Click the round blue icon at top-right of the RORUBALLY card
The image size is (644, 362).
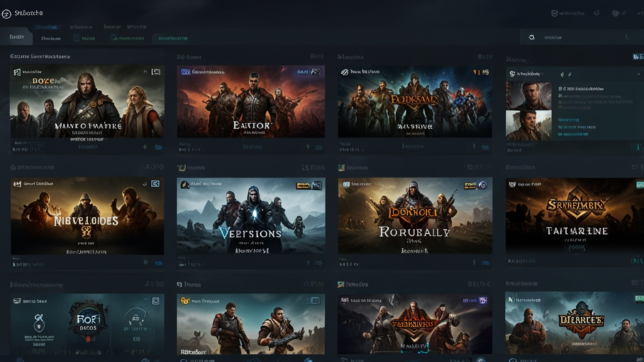[483, 185]
